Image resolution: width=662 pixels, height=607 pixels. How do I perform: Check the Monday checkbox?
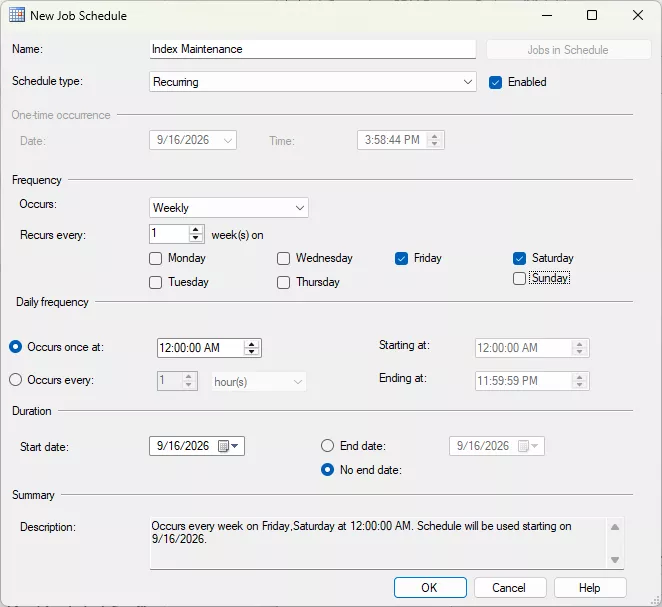[x=155, y=258]
